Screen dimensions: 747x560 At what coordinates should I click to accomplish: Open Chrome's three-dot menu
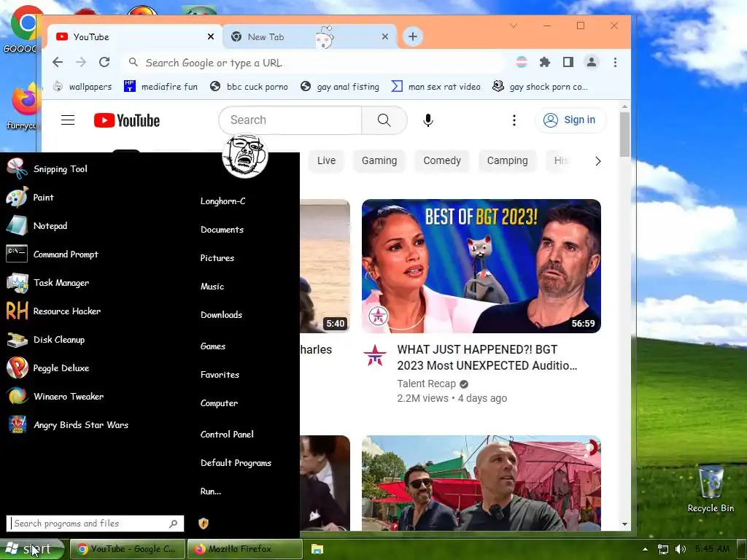(615, 63)
